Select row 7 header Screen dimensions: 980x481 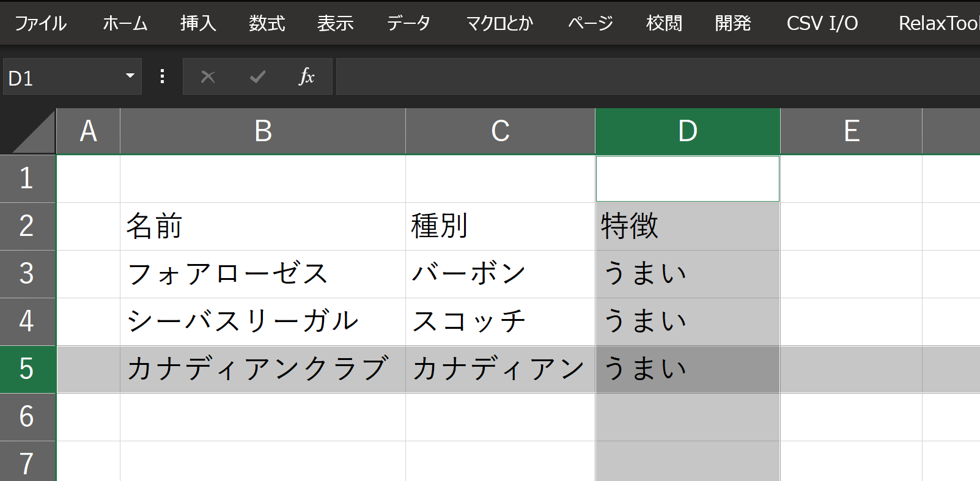point(27,461)
